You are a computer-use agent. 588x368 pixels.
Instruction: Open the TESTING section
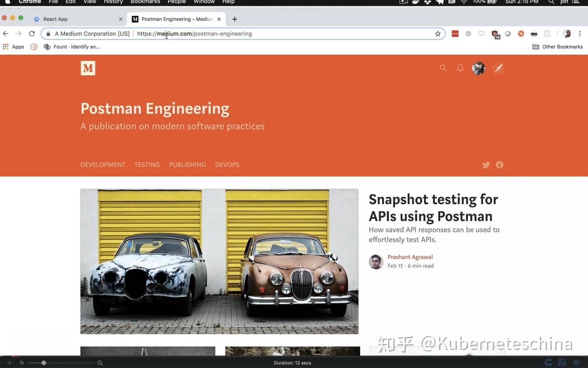point(147,165)
